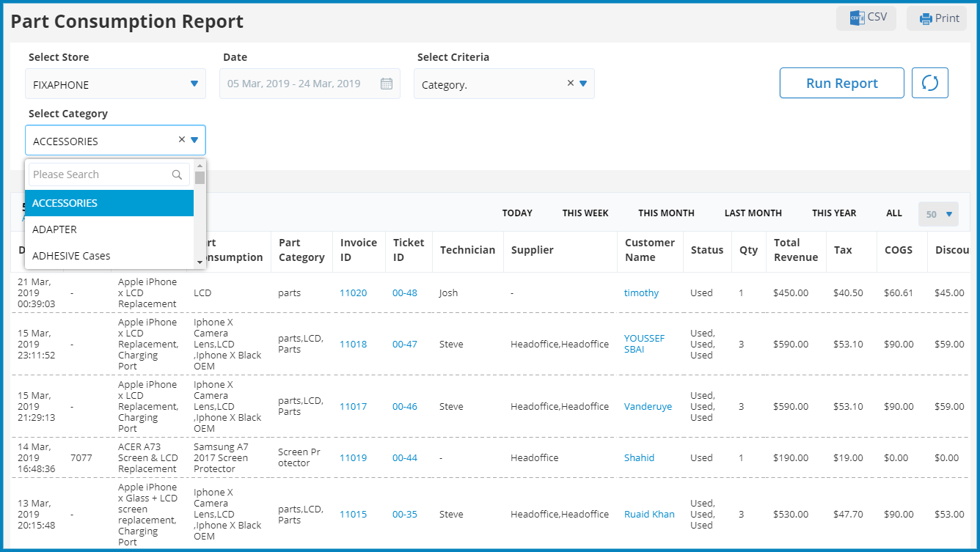The height and width of the screenshot is (552, 980).
Task: Open customer timothy
Action: pos(641,292)
